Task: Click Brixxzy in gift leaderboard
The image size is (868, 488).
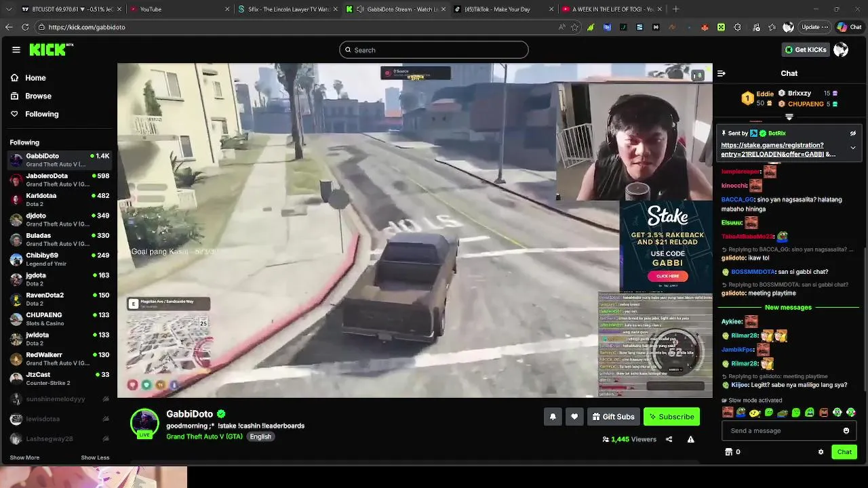Action: (800, 94)
